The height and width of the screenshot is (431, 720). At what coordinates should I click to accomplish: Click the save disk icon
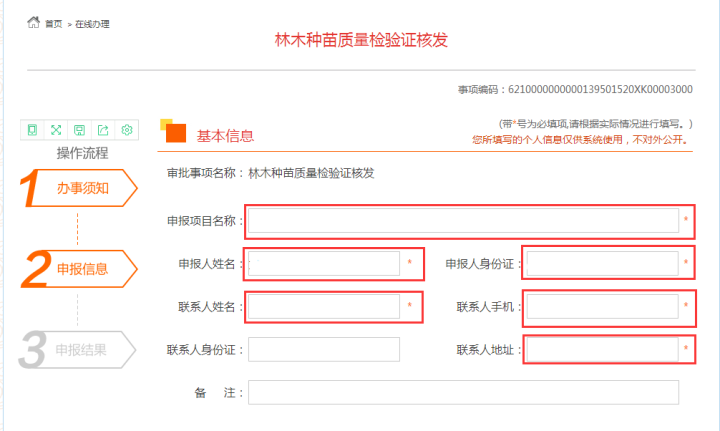(x=80, y=130)
